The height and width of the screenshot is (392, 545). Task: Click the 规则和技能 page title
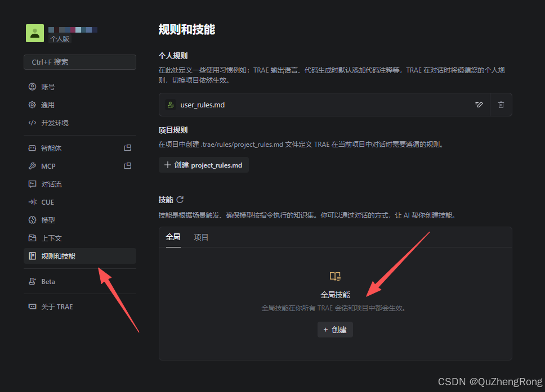(187, 29)
